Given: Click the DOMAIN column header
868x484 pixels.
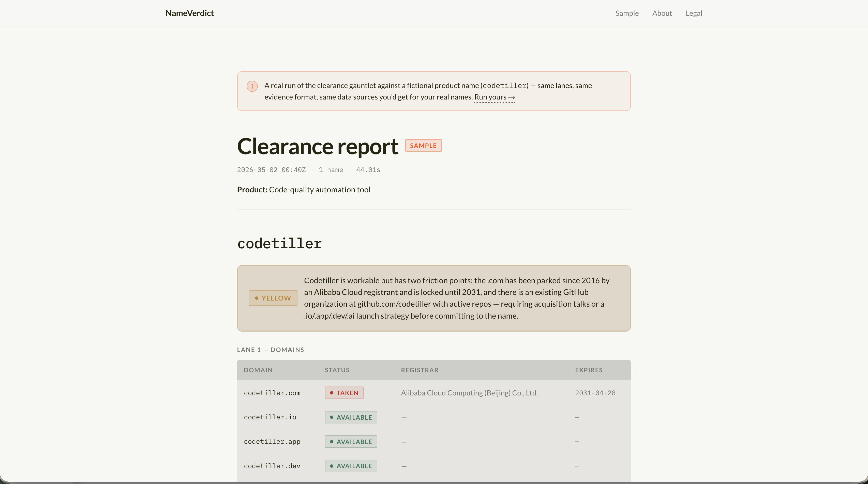Looking at the screenshot, I should click(258, 370).
